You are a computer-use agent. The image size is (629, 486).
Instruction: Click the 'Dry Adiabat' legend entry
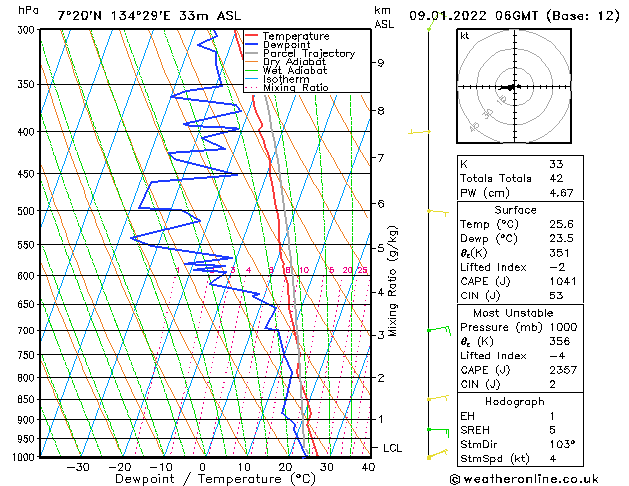click(294, 62)
